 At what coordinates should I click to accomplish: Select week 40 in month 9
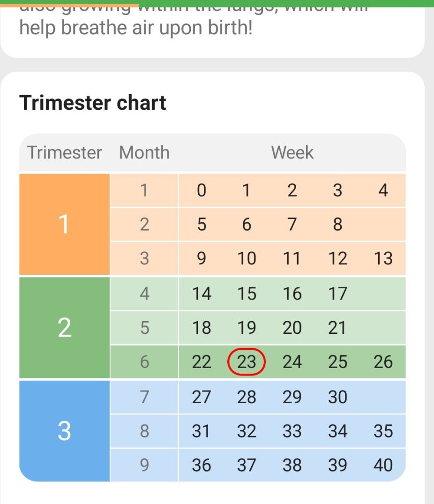[383, 465]
